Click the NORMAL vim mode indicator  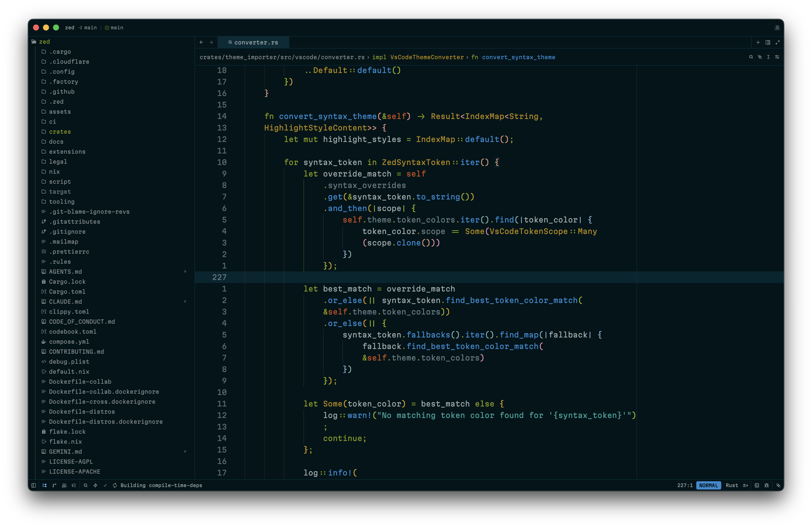click(708, 485)
